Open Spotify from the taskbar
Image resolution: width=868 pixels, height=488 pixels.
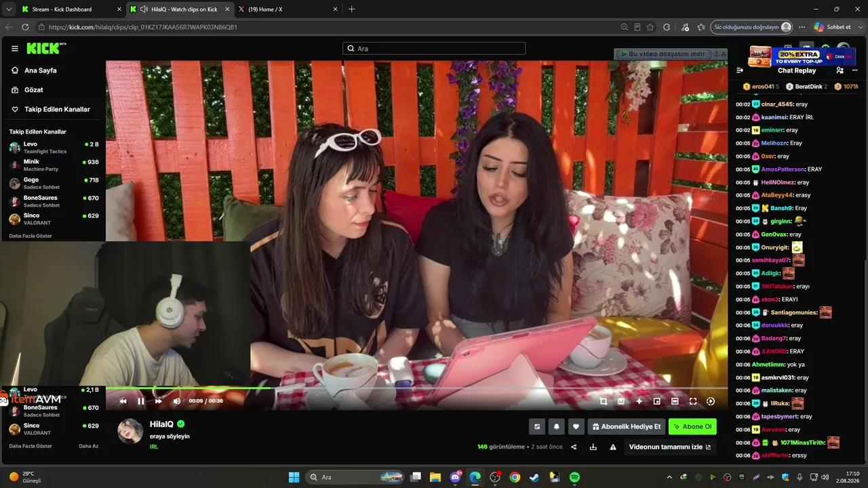(x=574, y=477)
